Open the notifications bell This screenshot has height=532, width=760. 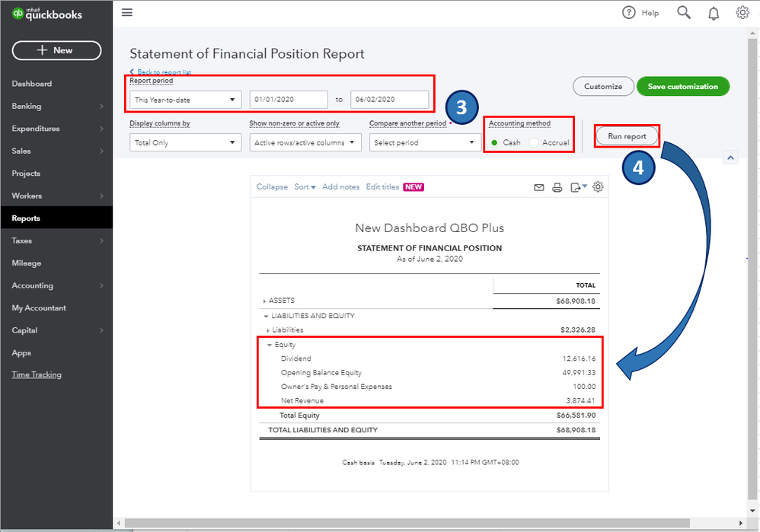714,13
